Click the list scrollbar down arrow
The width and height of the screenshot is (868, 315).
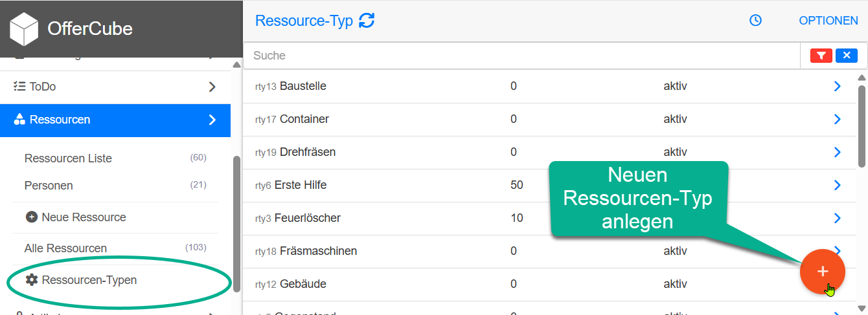(862, 308)
